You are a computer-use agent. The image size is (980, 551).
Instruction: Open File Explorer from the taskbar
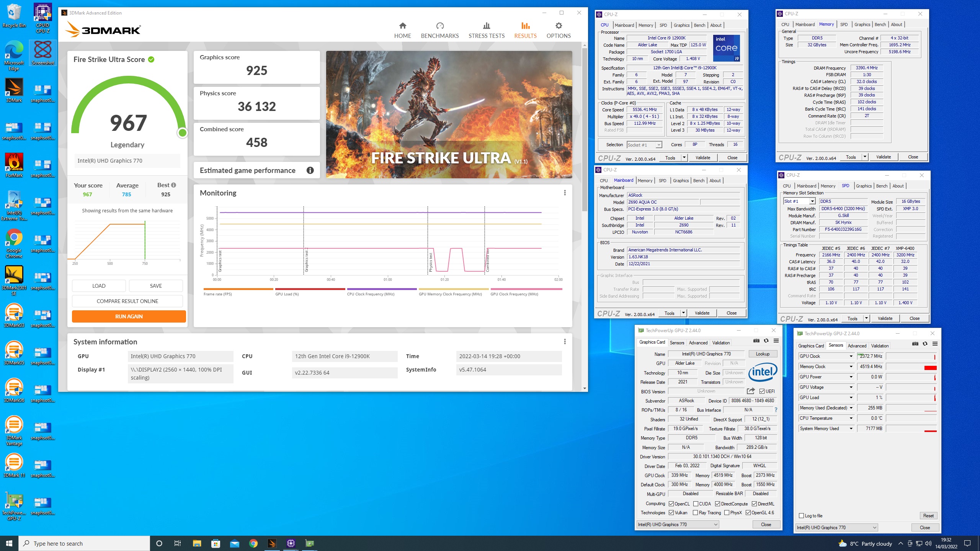pos(197,543)
